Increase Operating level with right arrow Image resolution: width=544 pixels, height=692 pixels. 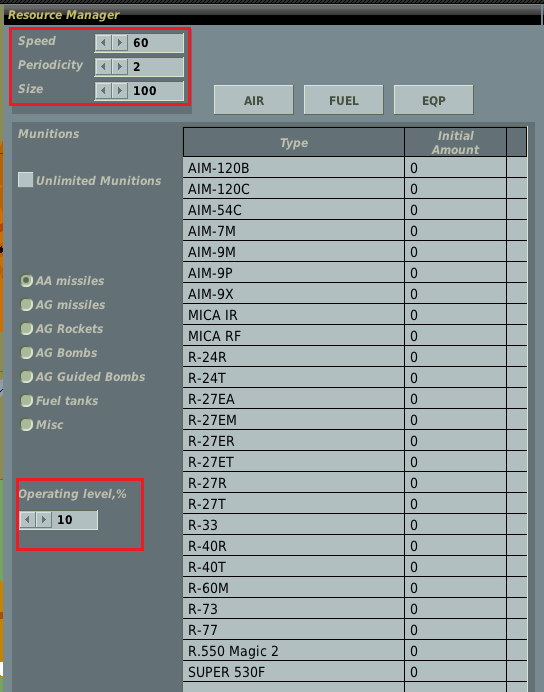click(x=44, y=520)
